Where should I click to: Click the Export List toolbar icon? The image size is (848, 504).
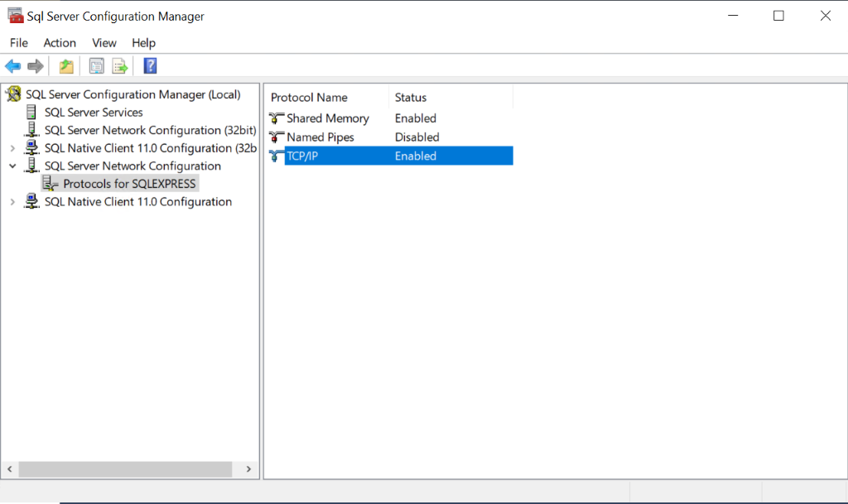point(120,66)
